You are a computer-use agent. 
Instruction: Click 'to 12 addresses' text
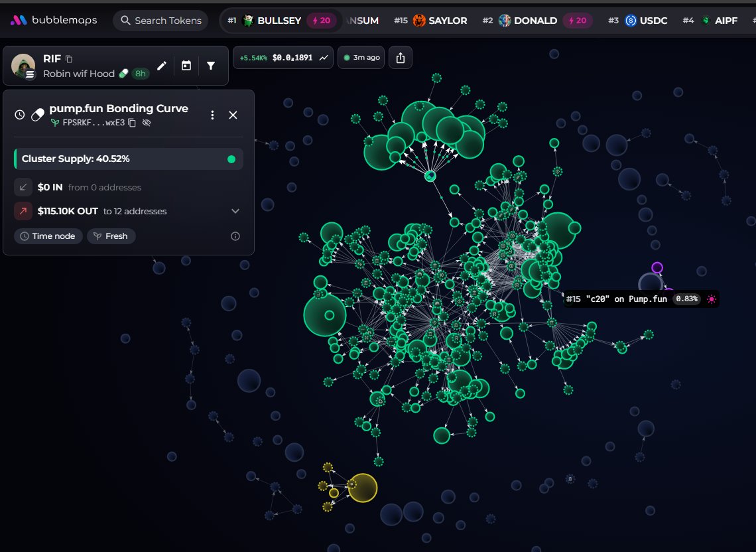pos(135,212)
